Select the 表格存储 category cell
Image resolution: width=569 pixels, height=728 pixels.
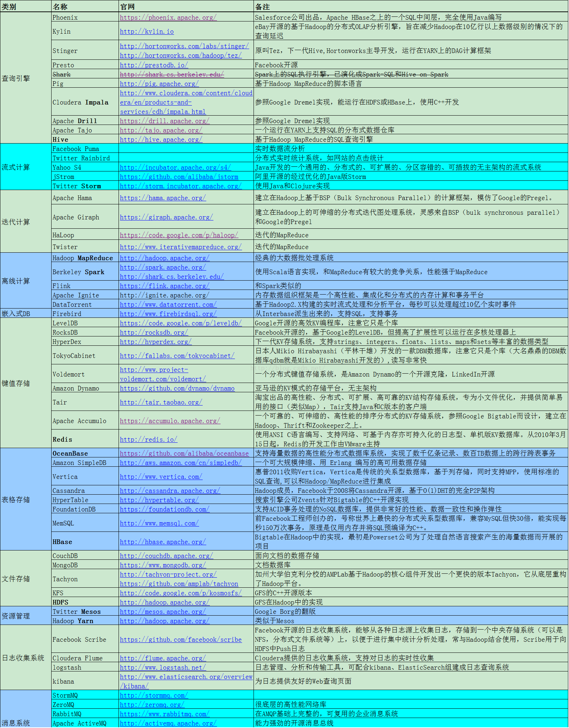pyautogui.click(x=26, y=499)
